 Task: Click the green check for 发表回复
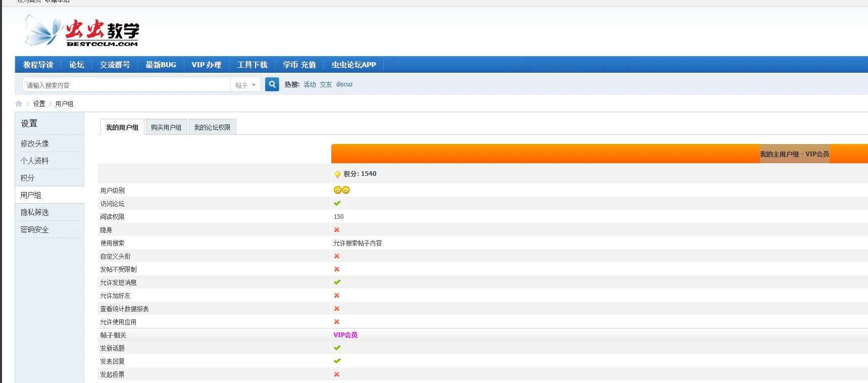click(x=337, y=361)
